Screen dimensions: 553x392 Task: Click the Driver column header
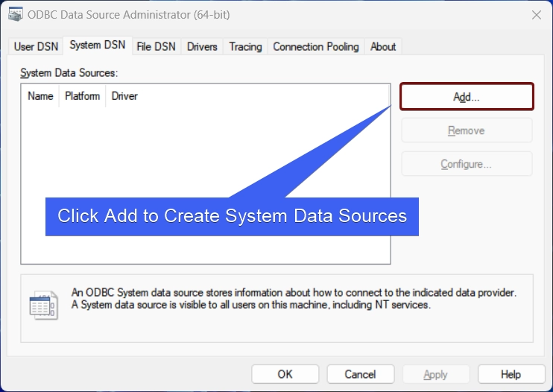[124, 96]
